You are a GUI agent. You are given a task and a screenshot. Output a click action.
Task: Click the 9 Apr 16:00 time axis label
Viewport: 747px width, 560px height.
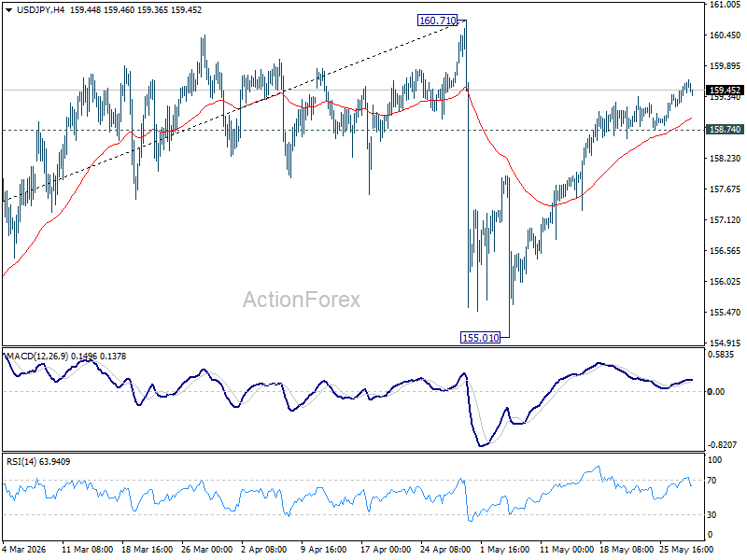[x=324, y=549]
